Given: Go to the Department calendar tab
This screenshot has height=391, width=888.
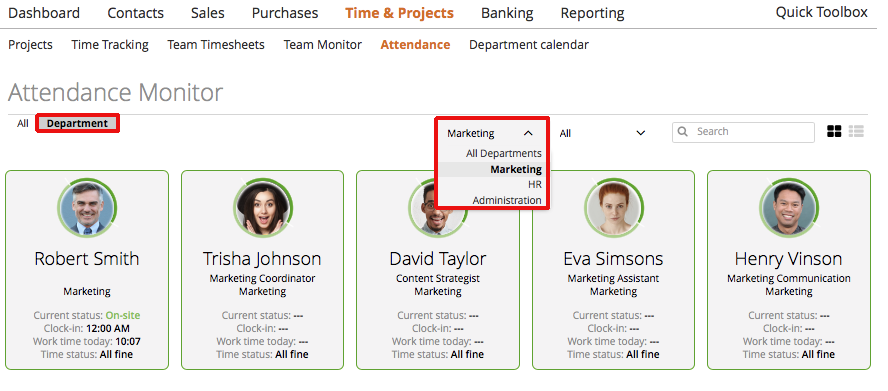Looking at the screenshot, I should click(529, 45).
